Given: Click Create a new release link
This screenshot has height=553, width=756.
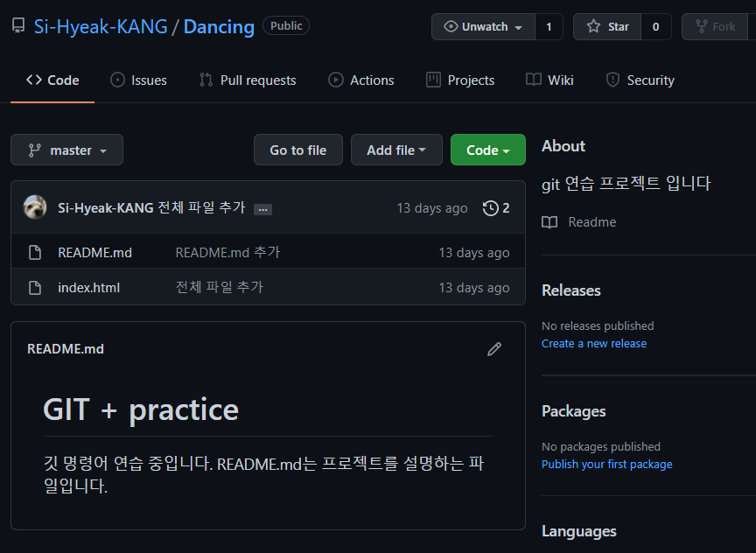Looking at the screenshot, I should (594, 343).
